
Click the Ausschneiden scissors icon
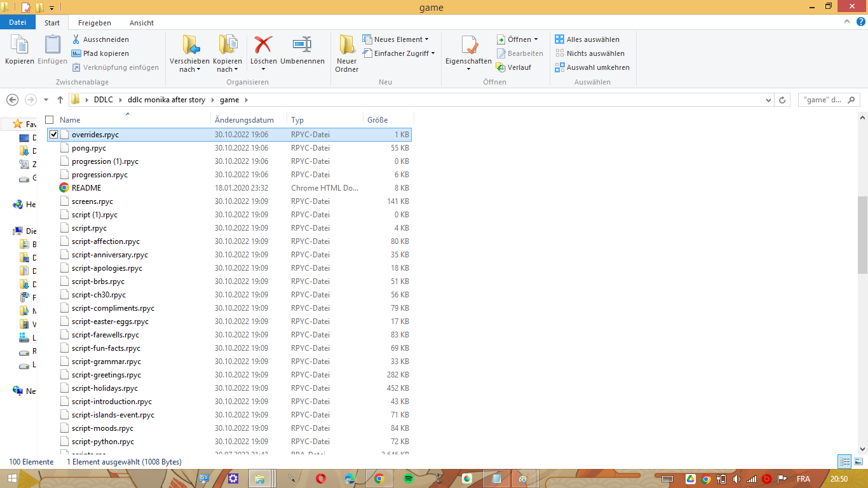coord(78,39)
